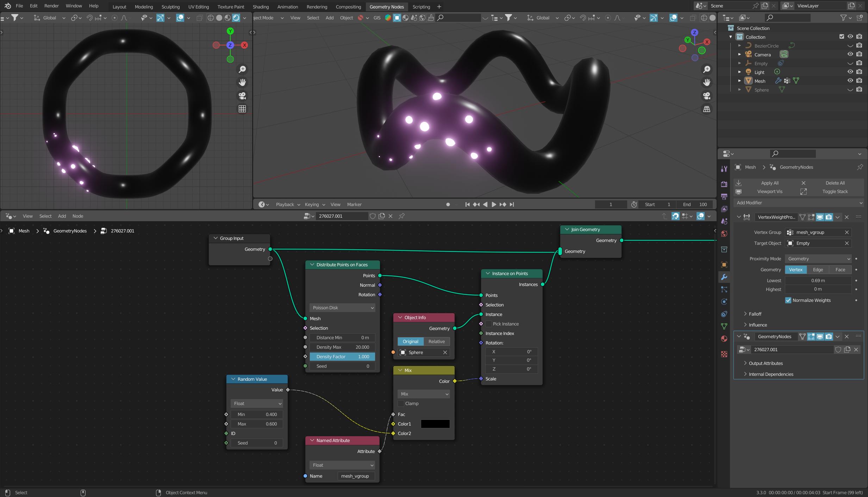Click the fake user shield icon in node header
Image resolution: width=868 pixels, height=497 pixels.
click(x=373, y=216)
